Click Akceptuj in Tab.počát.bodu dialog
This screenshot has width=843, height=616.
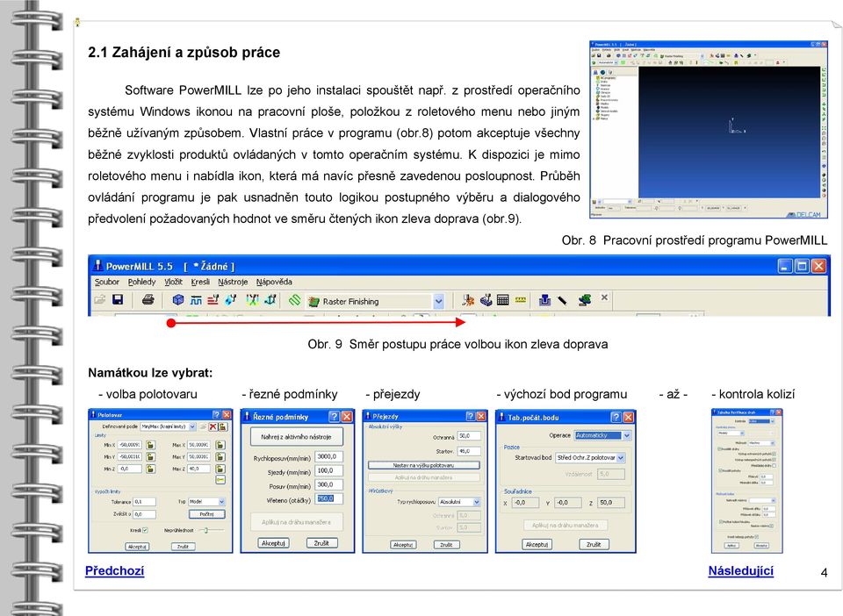537,544
